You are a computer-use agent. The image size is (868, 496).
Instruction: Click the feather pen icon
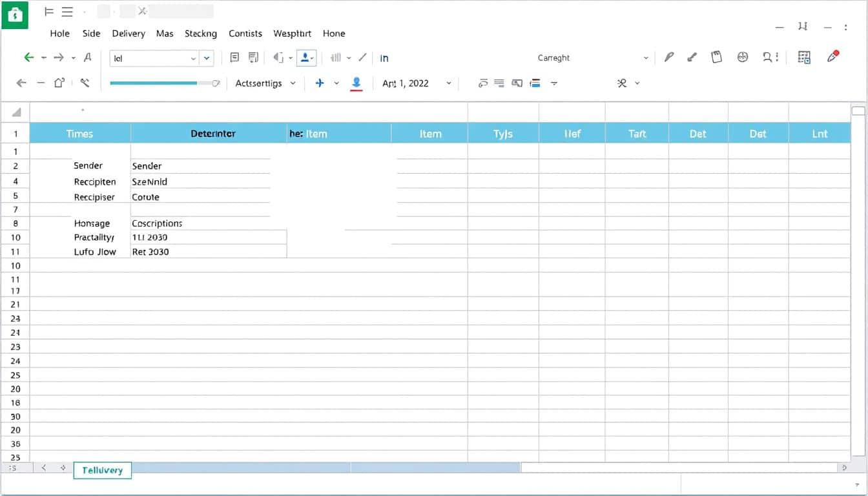click(x=669, y=57)
